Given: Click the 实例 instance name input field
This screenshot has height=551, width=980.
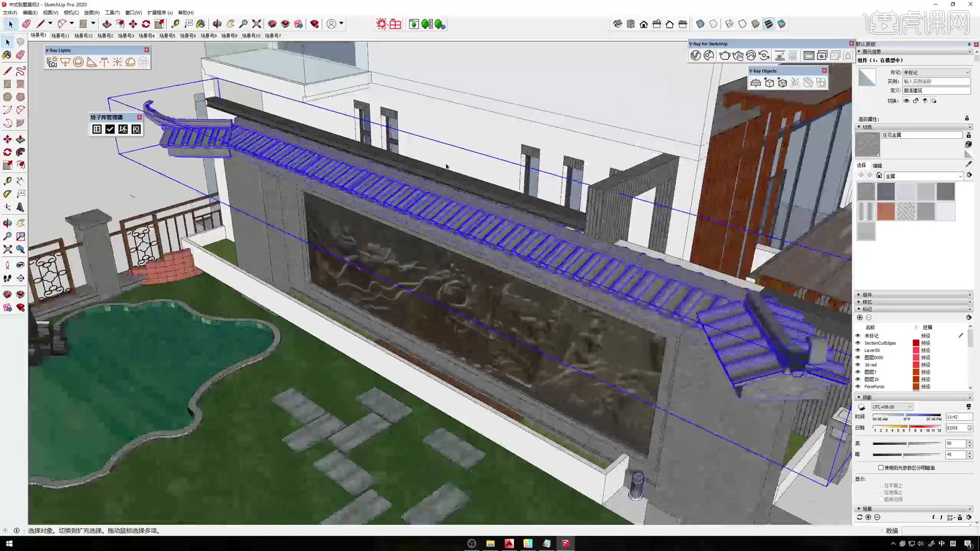Looking at the screenshot, I should coord(937,82).
